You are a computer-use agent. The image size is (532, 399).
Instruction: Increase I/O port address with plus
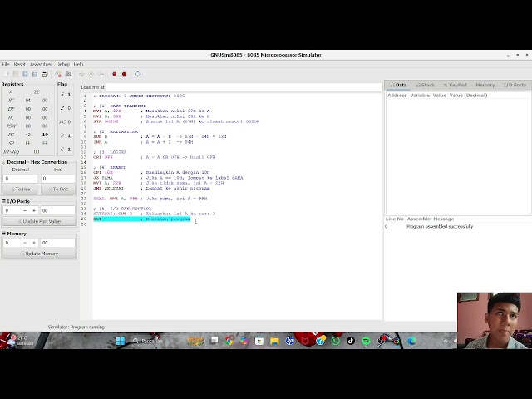(34, 210)
